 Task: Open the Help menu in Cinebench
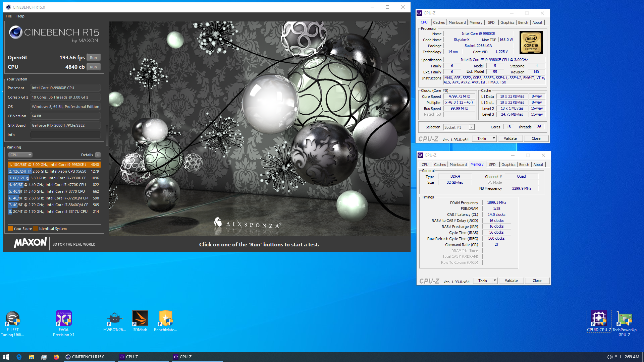point(20,16)
